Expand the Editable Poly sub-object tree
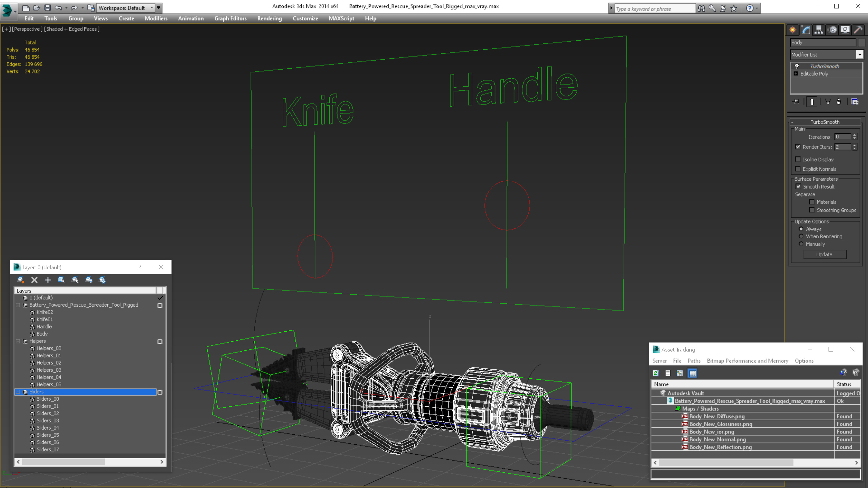This screenshot has width=868, height=488. click(x=796, y=74)
